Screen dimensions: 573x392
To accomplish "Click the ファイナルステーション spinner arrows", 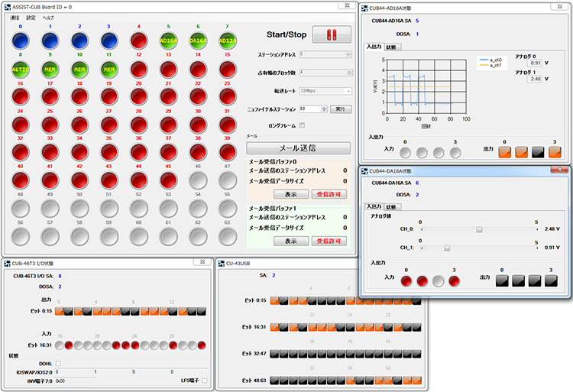I will pos(324,109).
